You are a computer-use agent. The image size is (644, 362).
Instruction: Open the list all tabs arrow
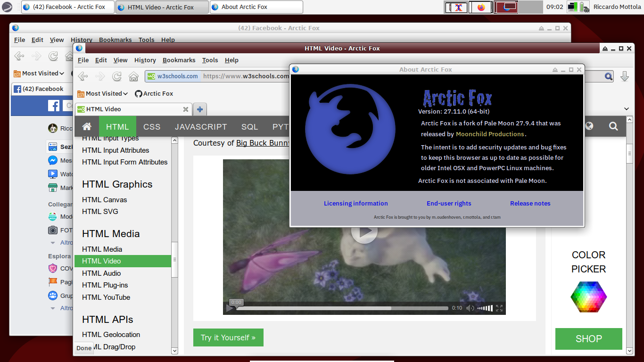coord(627,109)
